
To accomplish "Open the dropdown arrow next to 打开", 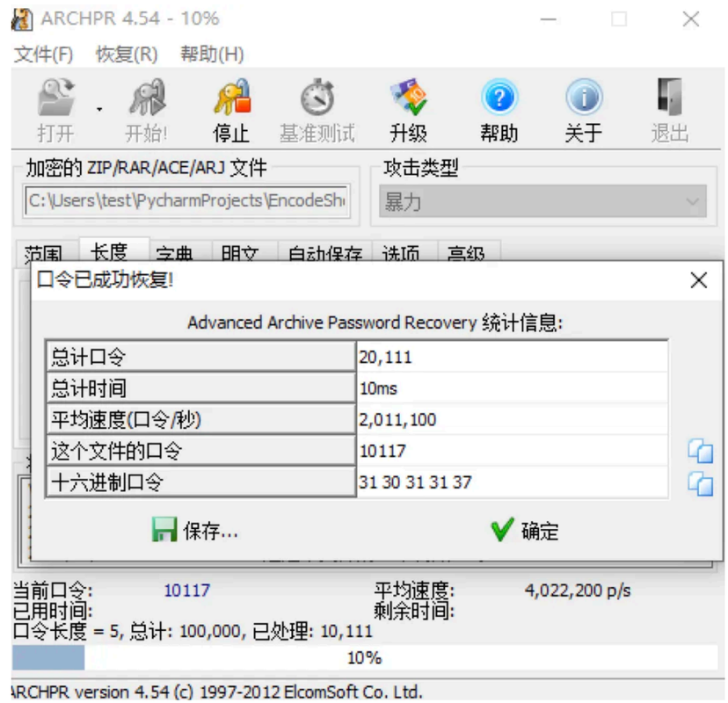I will click(99, 110).
